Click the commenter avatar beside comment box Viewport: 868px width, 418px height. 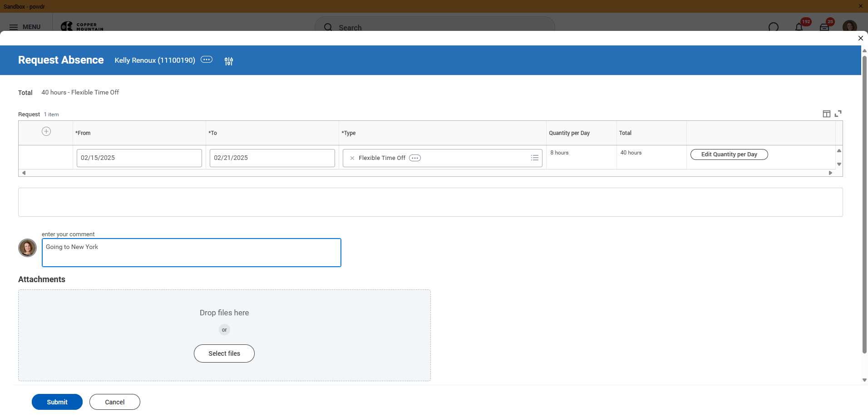pyautogui.click(x=27, y=248)
